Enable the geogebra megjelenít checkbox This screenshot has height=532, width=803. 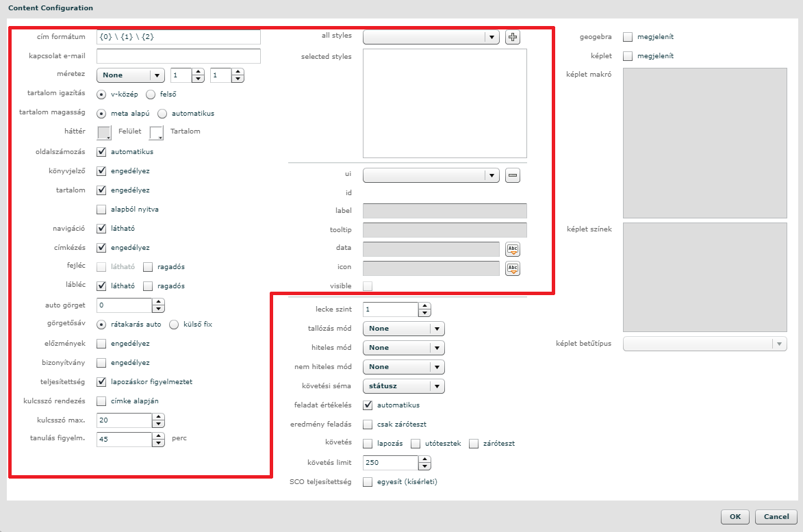pyautogui.click(x=628, y=37)
